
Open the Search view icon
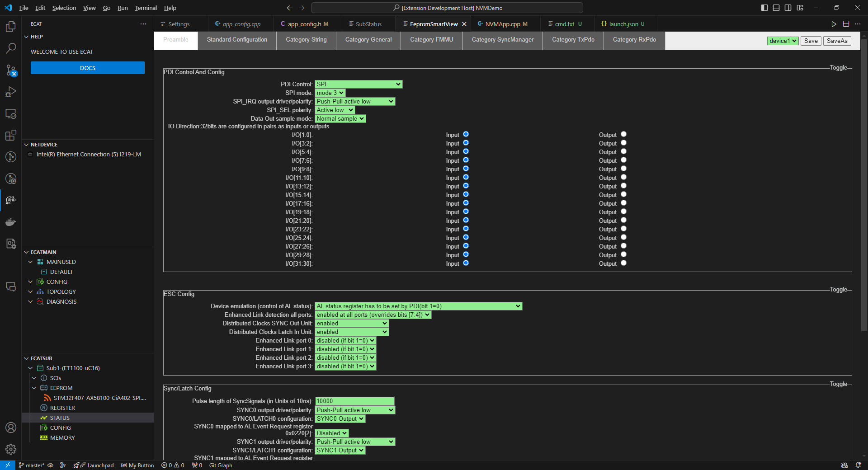pos(11,48)
